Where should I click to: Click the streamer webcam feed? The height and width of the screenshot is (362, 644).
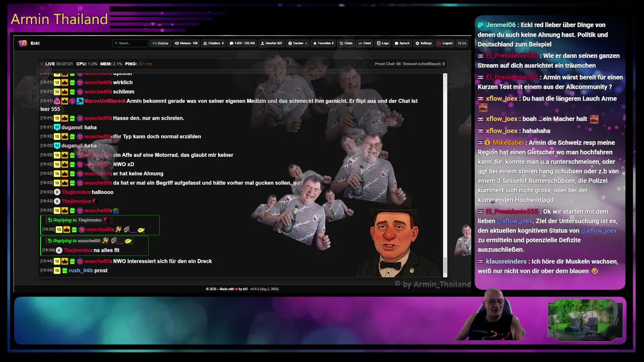coord(492,314)
